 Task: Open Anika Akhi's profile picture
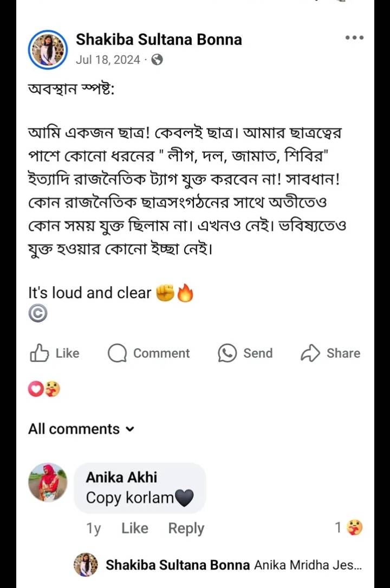[x=48, y=482]
